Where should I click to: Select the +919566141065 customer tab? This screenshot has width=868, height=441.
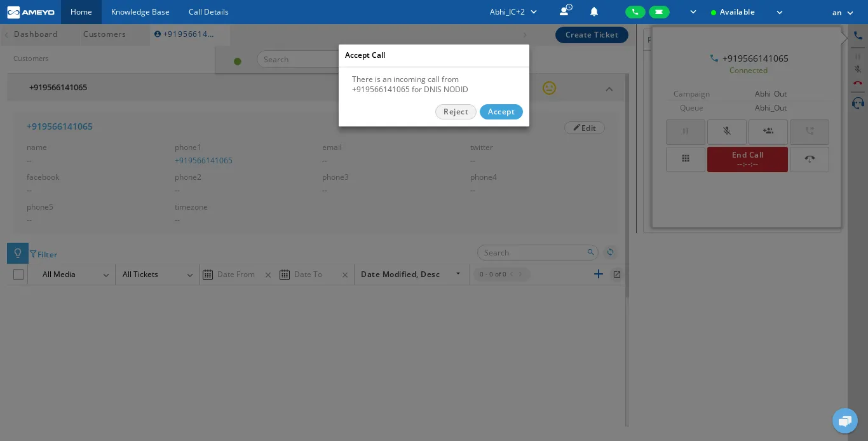(189, 34)
